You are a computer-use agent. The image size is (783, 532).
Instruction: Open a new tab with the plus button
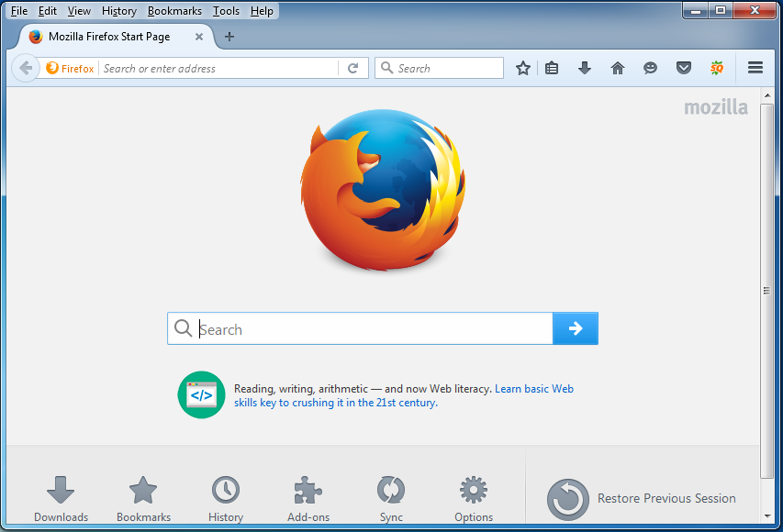(x=229, y=37)
